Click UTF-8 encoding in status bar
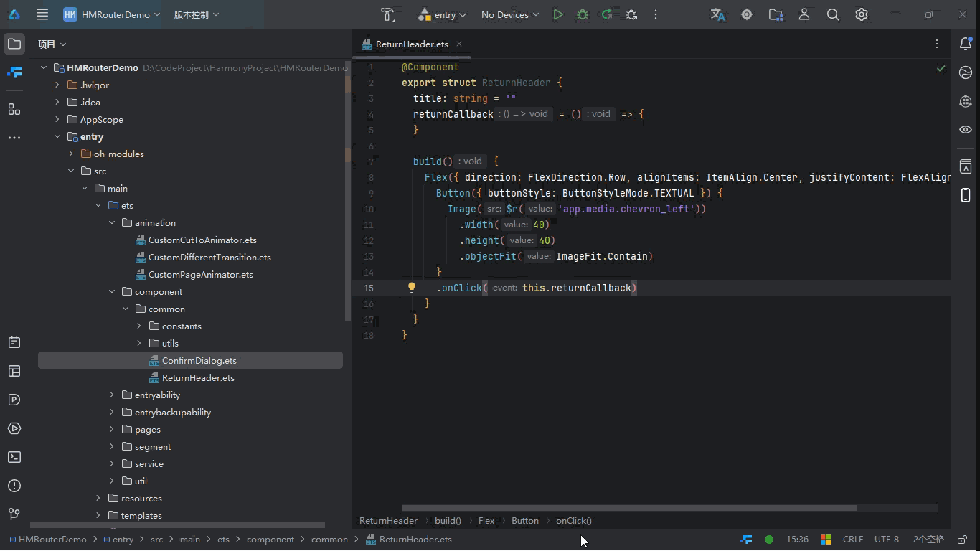Viewport: 980px width, 551px height. pos(886,540)
